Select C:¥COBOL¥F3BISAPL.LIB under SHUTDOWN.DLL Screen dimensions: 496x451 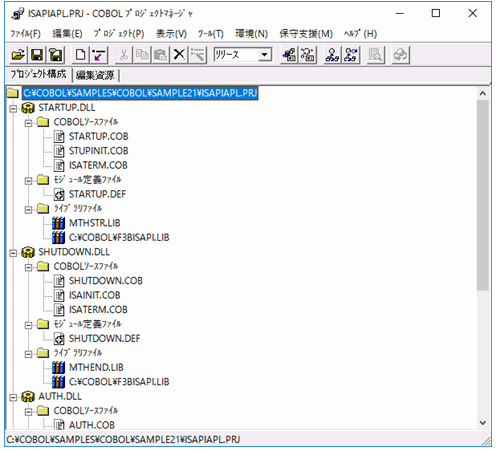coord(119,382)
